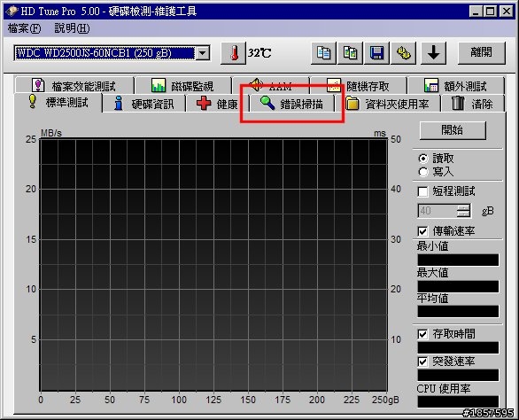The image size is (519, 420).
Task: Click the 最大值 maximum result box
Action: [x=458, y=286]
